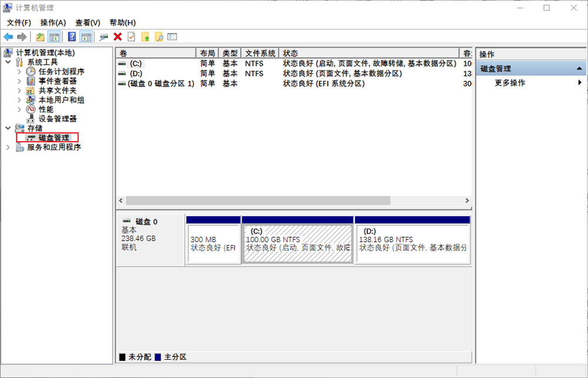588x378 pixels.
Task: Click the checklist settings toolbar icon
Action: click(172, 37)
